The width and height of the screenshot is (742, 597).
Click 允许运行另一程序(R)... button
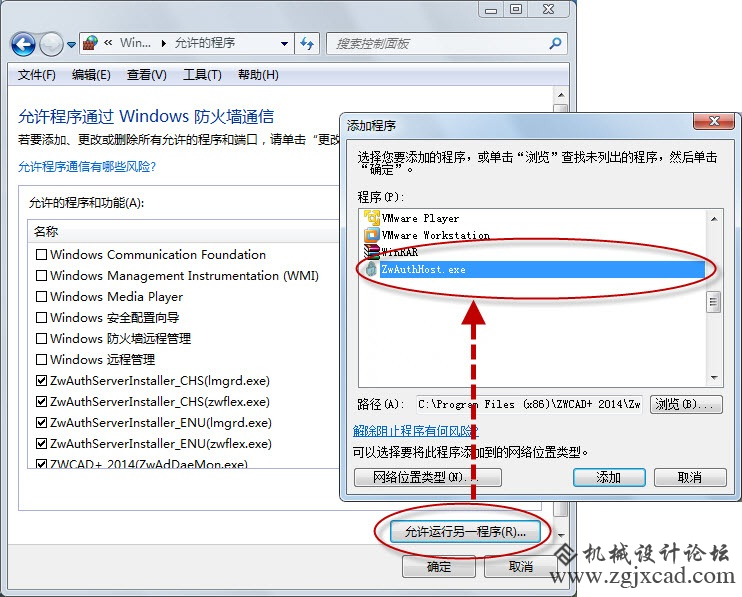point(465,532)
